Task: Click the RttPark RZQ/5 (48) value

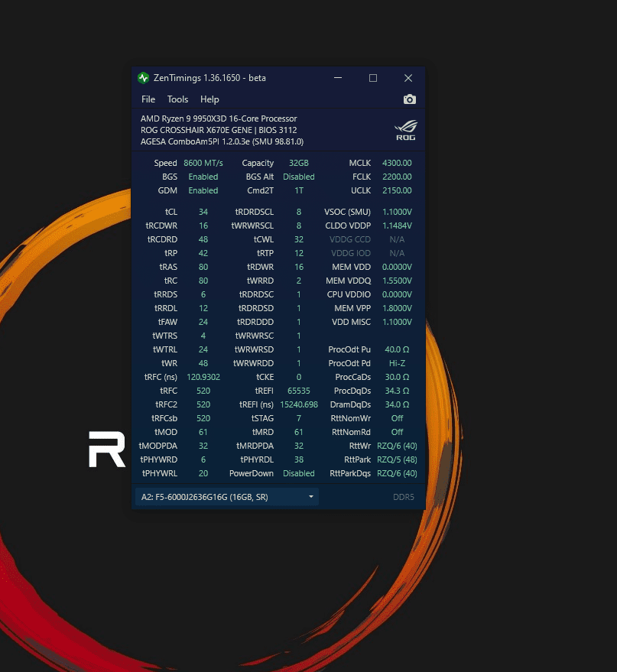Action: pos(397,460)
